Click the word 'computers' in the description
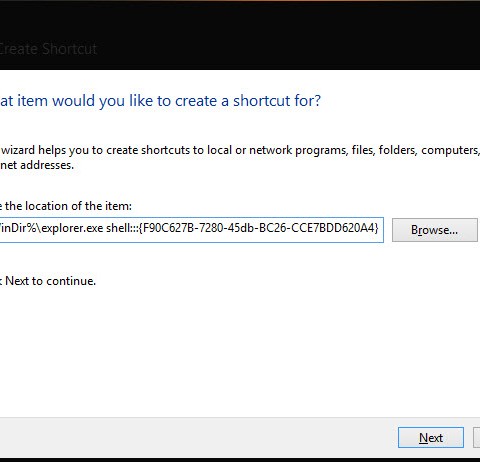The image size is (480, 462). click(450, 150)
